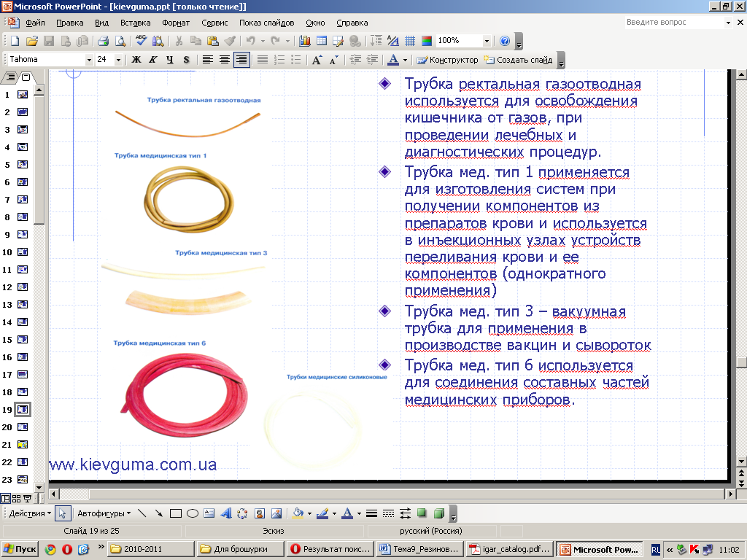Cut selection with scissors icon
Viewport: 747px width, 560px height.
pos(179,41)
